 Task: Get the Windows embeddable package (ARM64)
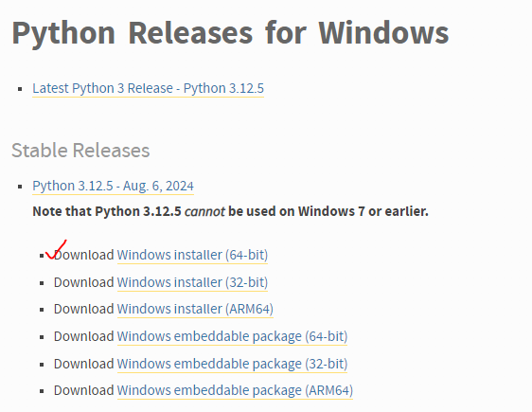(x=235, y=390)
